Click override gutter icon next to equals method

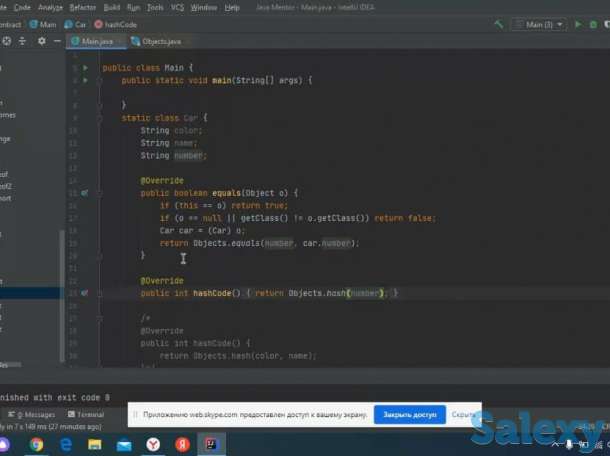[x=86, y=192]
